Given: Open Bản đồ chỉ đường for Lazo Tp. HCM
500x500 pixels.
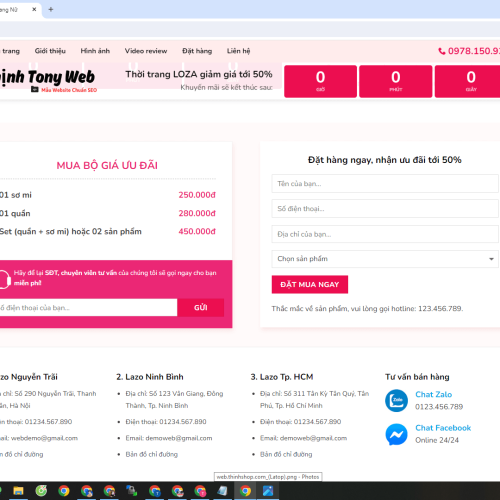Looking at the screenshot, I should coord(286,454).
